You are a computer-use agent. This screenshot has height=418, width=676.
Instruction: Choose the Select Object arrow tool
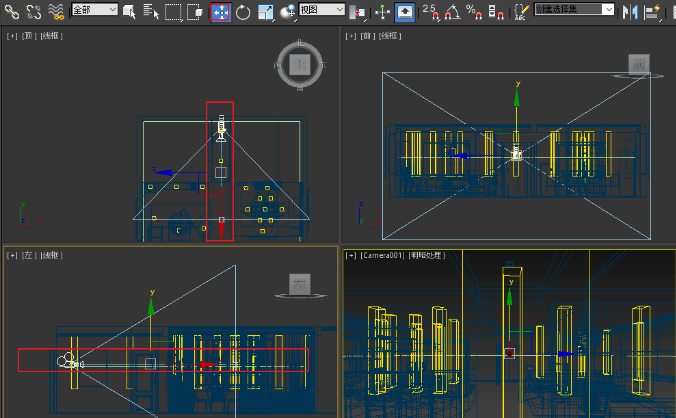129,11
